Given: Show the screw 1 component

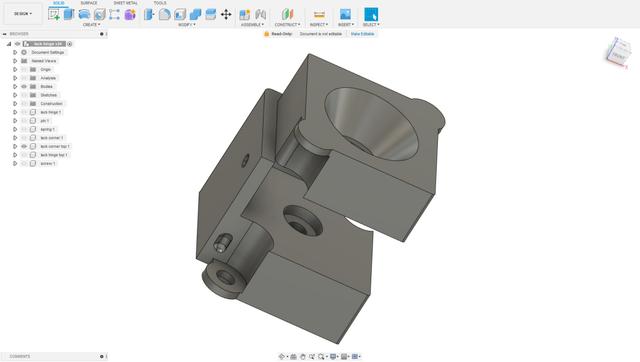Looking at the screenshot, I should pyautogui.click(x=24, y=163).
